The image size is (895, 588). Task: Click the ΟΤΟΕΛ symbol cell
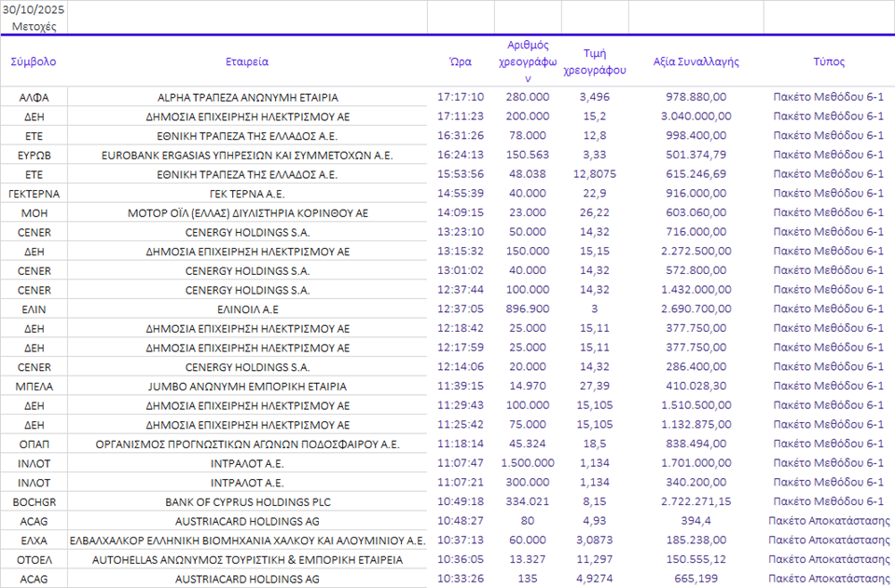tap(34, 559)
